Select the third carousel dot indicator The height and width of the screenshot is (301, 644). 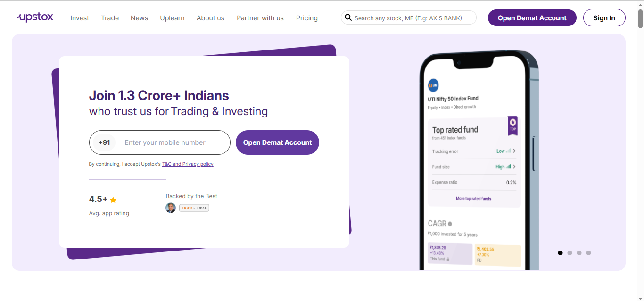coord(579,253)
